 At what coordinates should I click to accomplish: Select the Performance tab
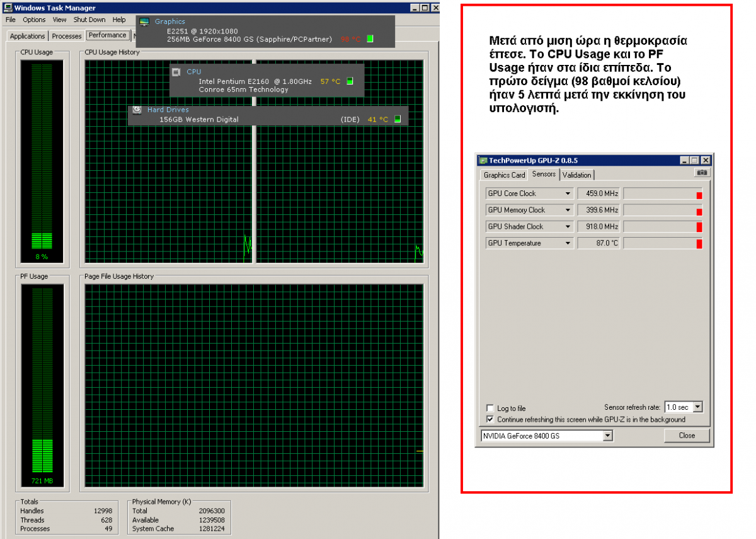[x=107, y=35]
